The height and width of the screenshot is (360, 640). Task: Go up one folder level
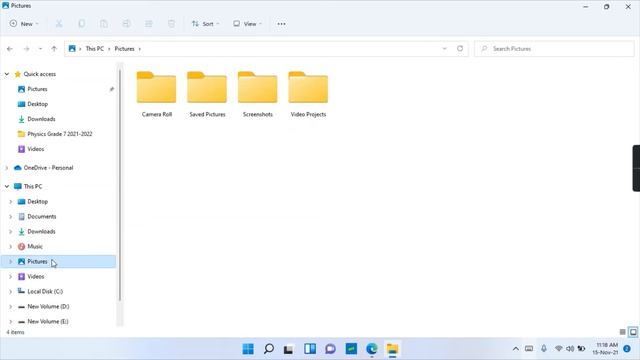54,49
